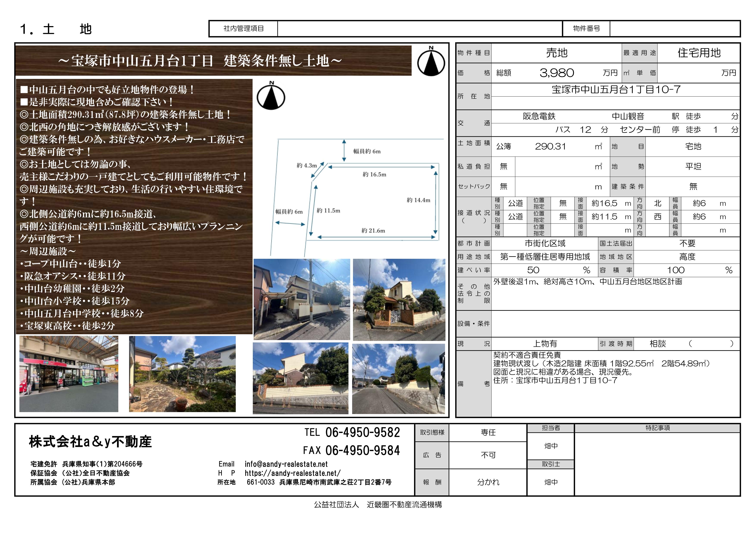Click the 3,980 price value
Viewport: 756px width, 535px height.
click(556, 73)
